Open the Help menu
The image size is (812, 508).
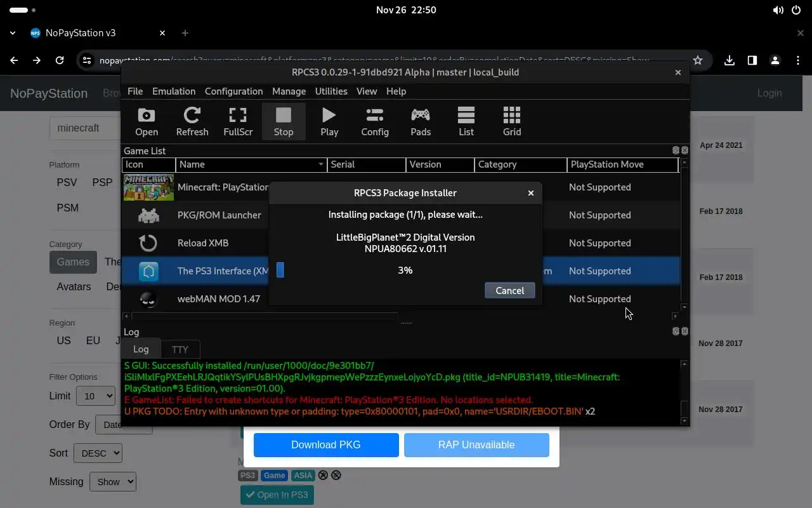tap(396, 91)
